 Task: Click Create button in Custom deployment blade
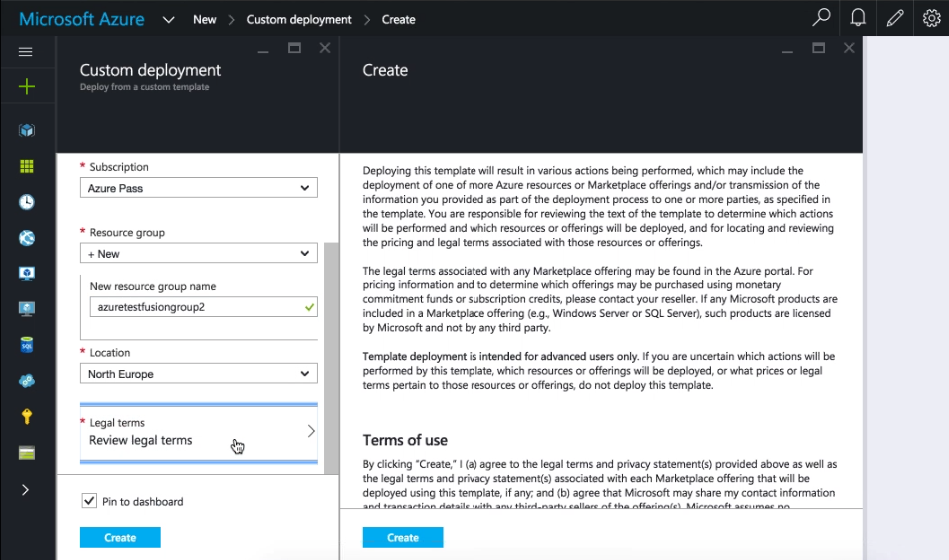click(x=120, y=538)
